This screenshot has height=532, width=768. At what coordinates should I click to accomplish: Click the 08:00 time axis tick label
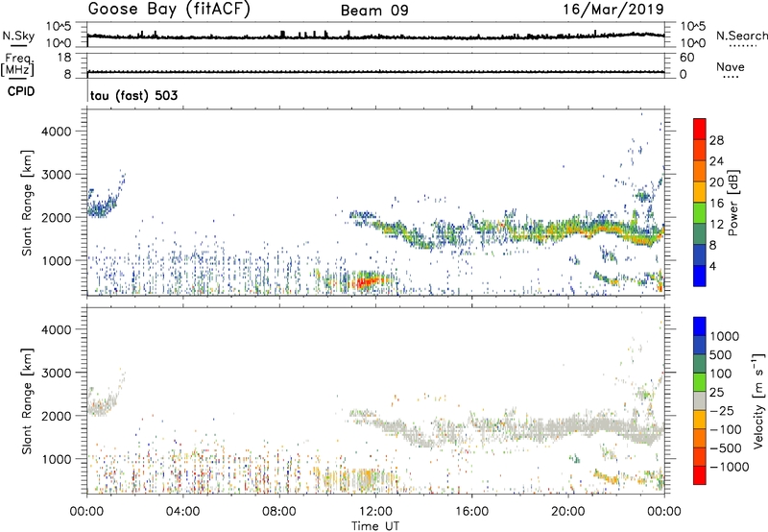pos(279,512)
